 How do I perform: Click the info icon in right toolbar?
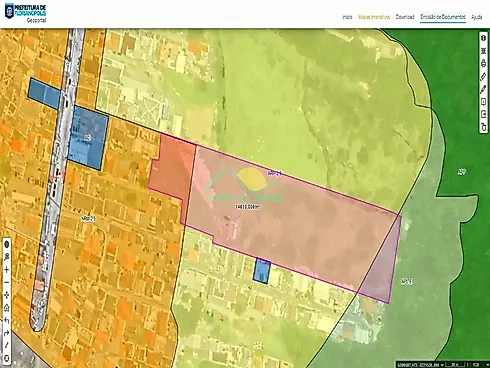pyautogui.click(x=483, y=38)
